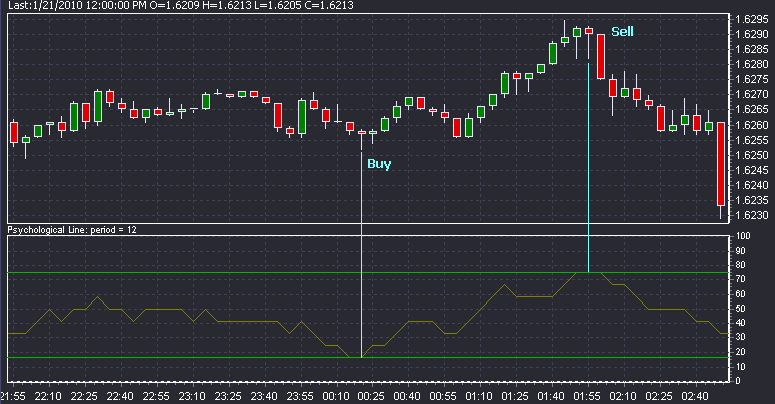Click the 00:25 time axis label
The height and width of the screenshot is (404, 775).
pos(371,396)
